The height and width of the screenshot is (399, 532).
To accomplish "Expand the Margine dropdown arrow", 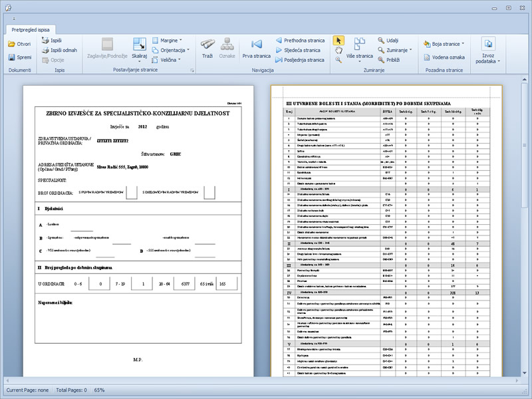I will (180, 40).
